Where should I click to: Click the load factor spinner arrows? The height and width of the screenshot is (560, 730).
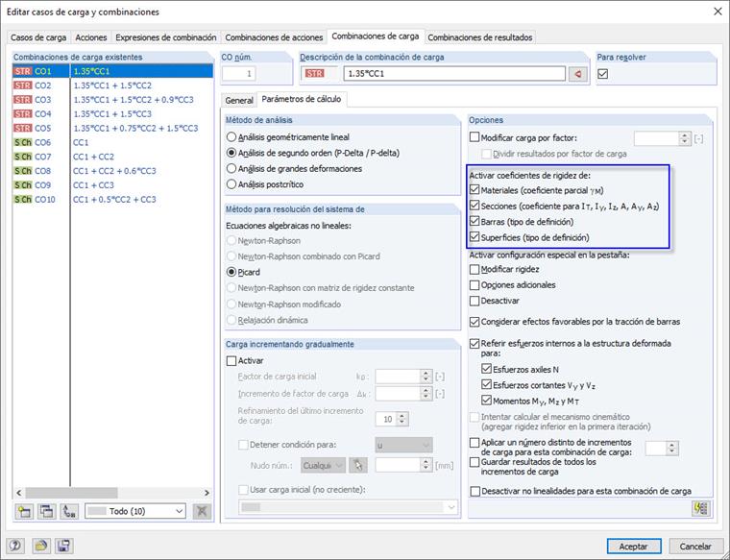click(x=684, y=138)
